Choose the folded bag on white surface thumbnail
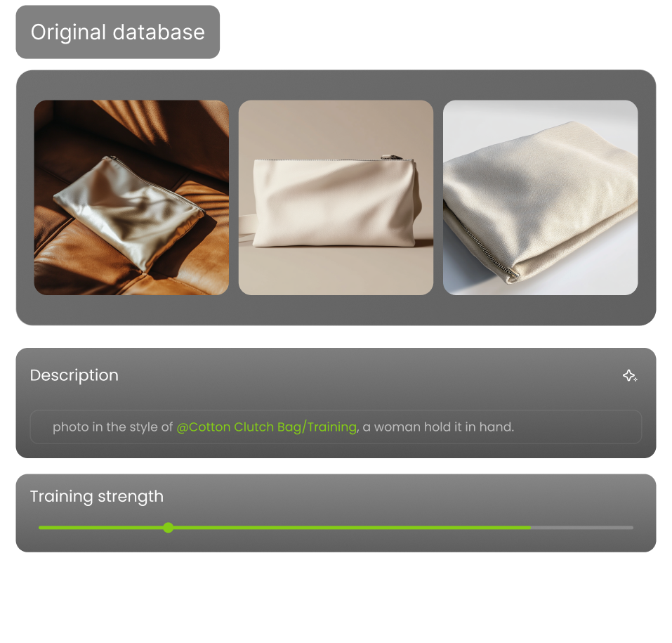672x643 pixels. [541, 197]
